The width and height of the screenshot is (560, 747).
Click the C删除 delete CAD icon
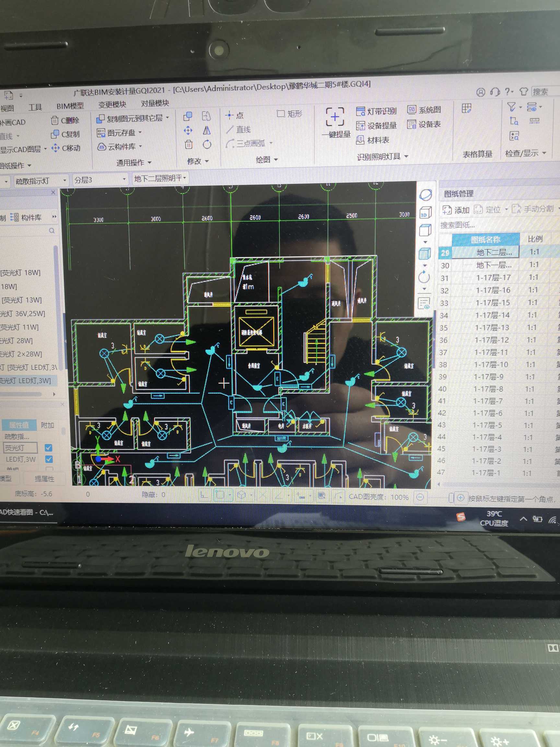pos(65,120)
